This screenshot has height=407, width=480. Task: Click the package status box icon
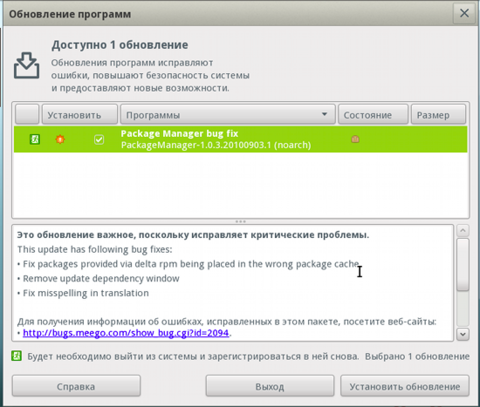[x=355, y=139]
